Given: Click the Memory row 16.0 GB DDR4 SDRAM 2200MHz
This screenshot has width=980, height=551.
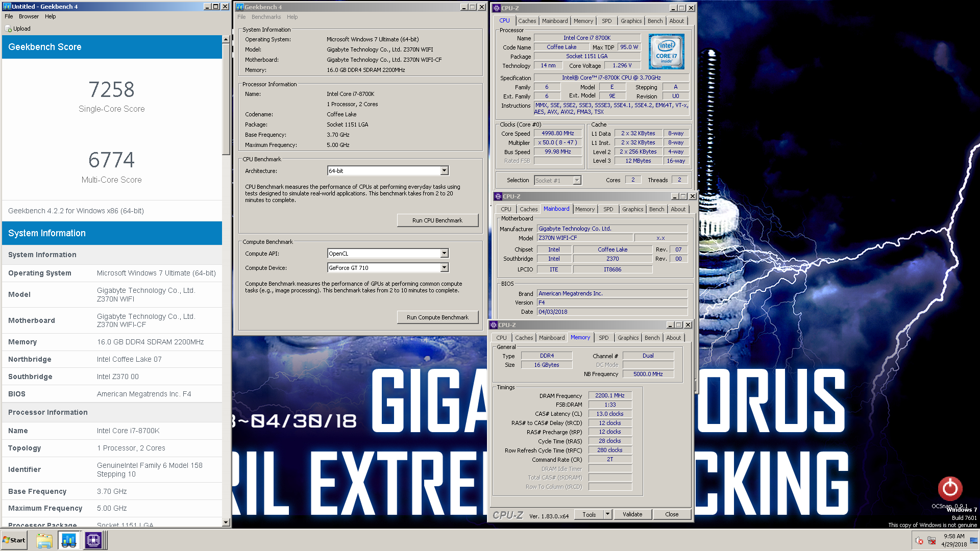Looking at the screenshot, I should [x=112, y=342].
